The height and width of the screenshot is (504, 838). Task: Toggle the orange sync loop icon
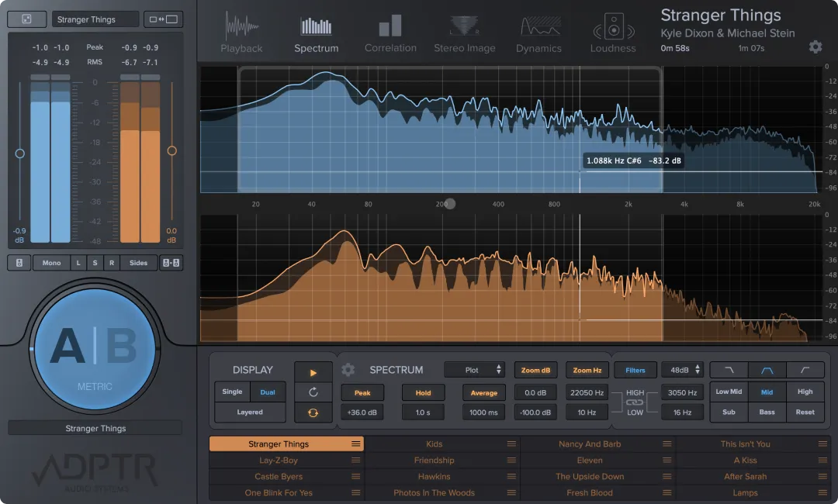[x=313, y=413]
